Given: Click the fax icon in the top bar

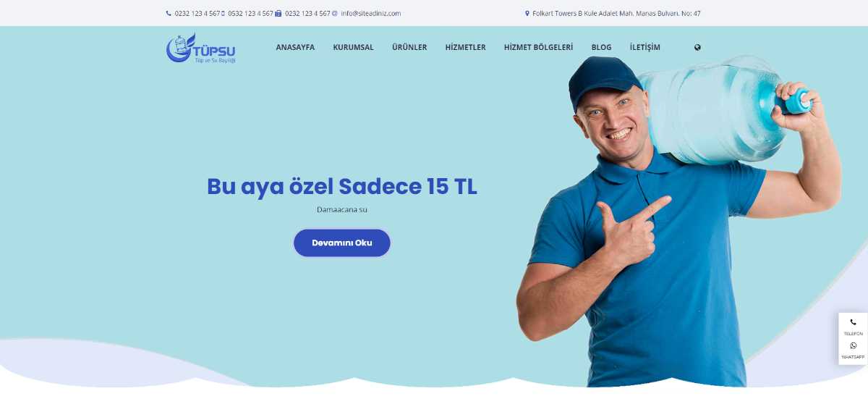Looking at the screenshot, I should 278,13.
